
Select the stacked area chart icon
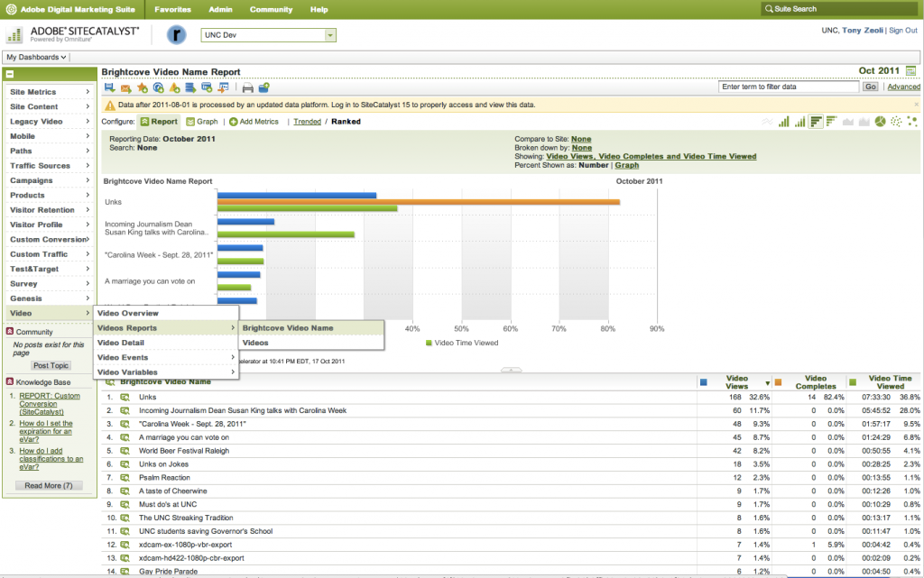[x=864, y=121]
